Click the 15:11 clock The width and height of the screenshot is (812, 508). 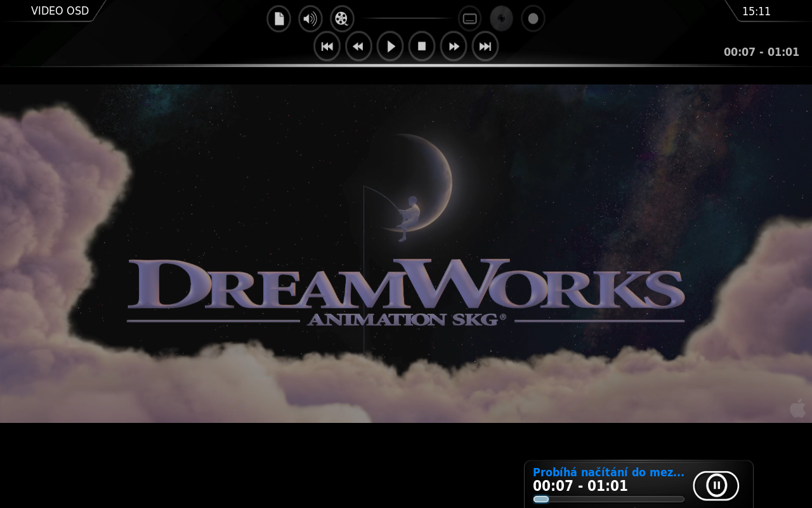point(756,11)
